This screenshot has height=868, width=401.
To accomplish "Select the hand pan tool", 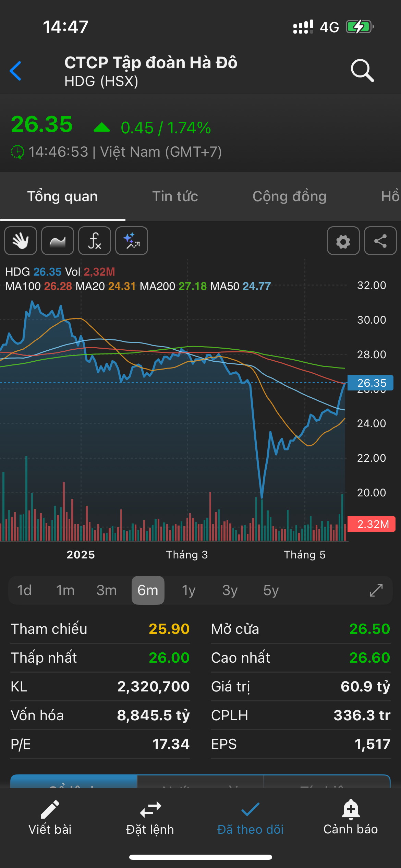I will click(21, 241).
